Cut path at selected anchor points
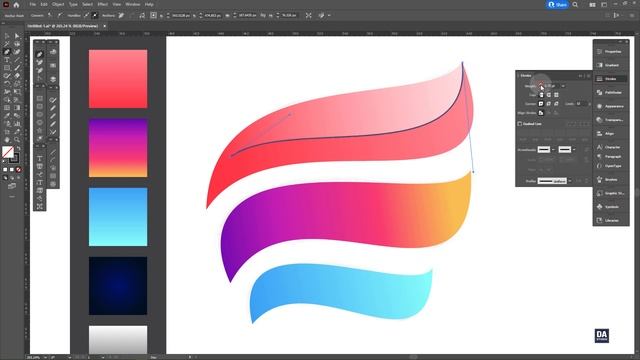640x360 pixels. coord(142,15)
